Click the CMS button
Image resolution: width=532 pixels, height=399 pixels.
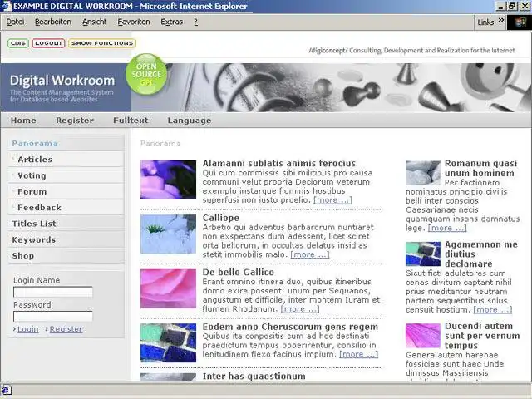tap(18, 43)
